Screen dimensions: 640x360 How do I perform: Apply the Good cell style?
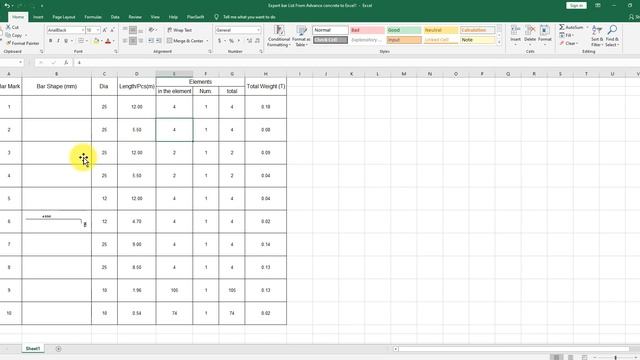pyautogui.click(x=404, y=30)
